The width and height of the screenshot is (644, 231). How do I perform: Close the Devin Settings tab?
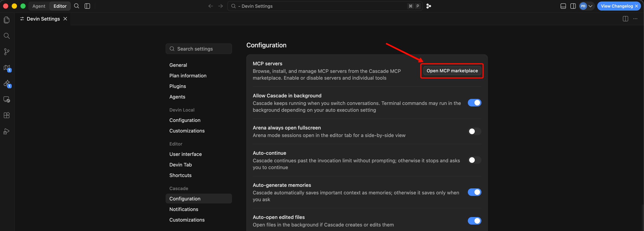pos(65,19)
